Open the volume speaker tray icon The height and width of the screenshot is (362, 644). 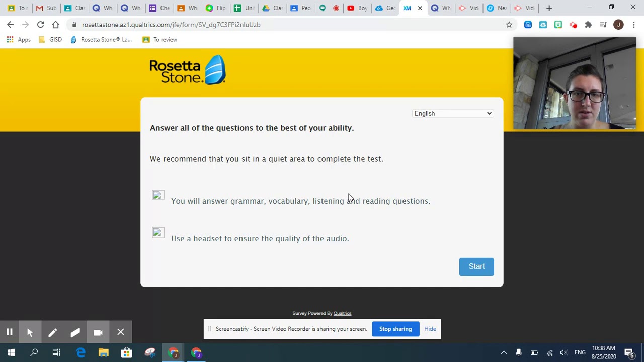pos(563,353)
